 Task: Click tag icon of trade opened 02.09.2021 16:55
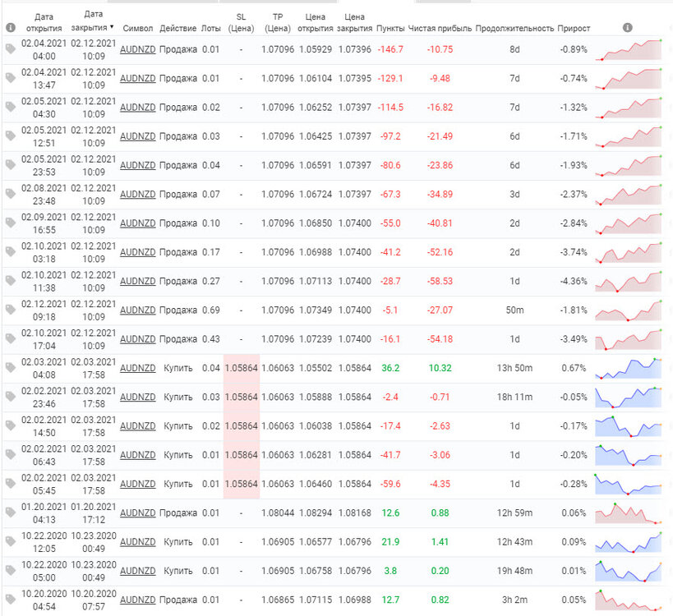(x=11, y=223)
